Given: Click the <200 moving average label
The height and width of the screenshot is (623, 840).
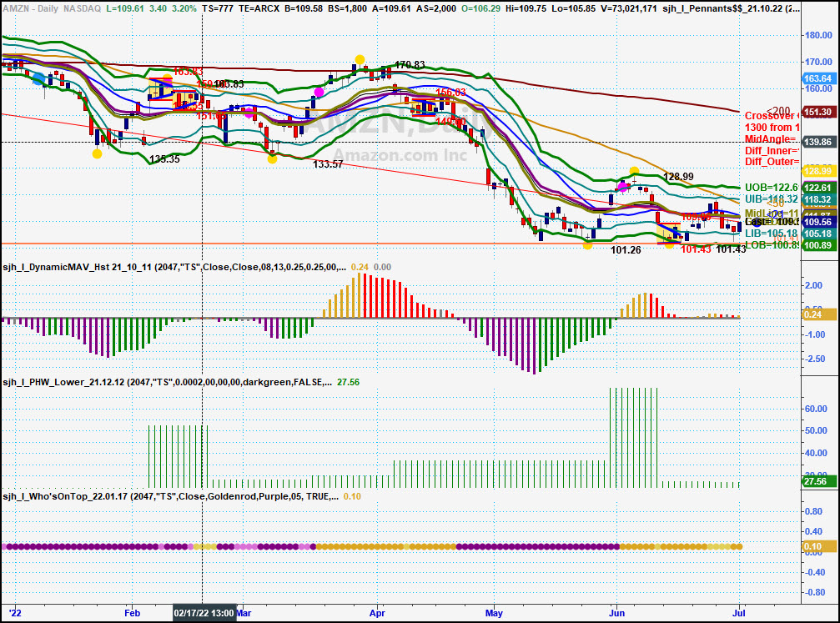Looking at the screenshot, I should point(778,112).
